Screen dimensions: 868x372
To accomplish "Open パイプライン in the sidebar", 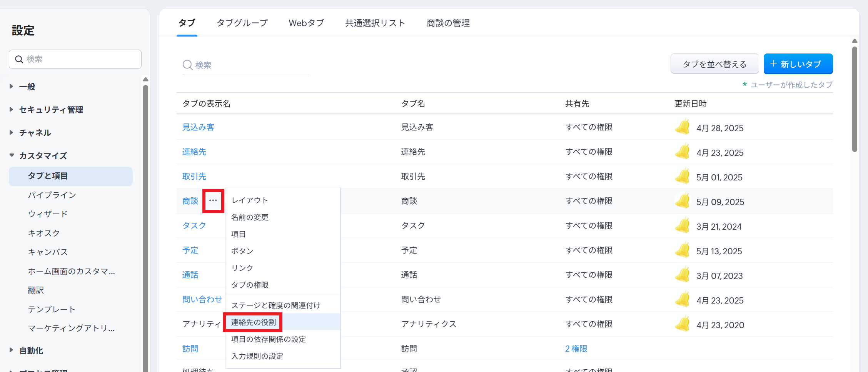I will [x=52, y=195].
